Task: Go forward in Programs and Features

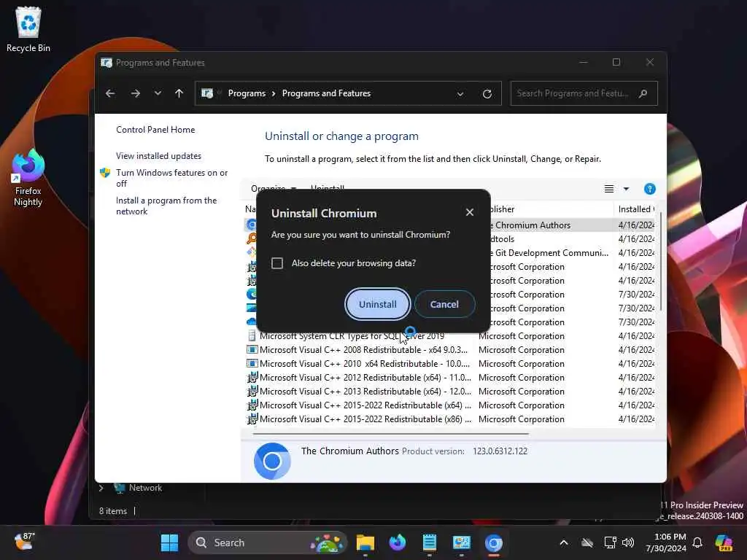Action: [x=135, y=93]
